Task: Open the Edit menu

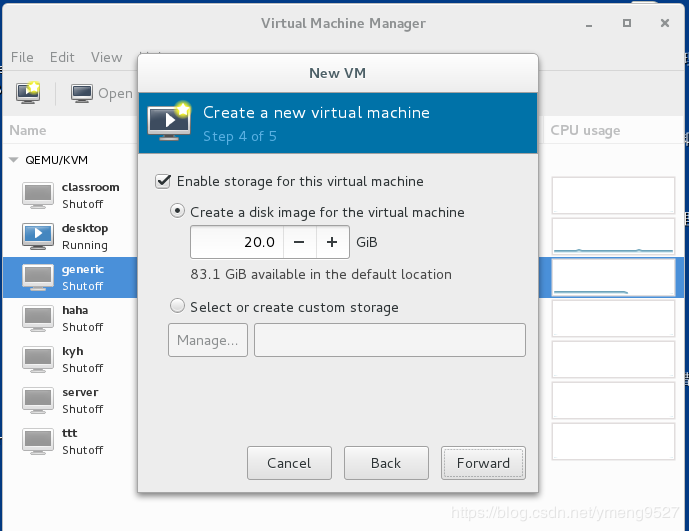Action: coord(62,57)
